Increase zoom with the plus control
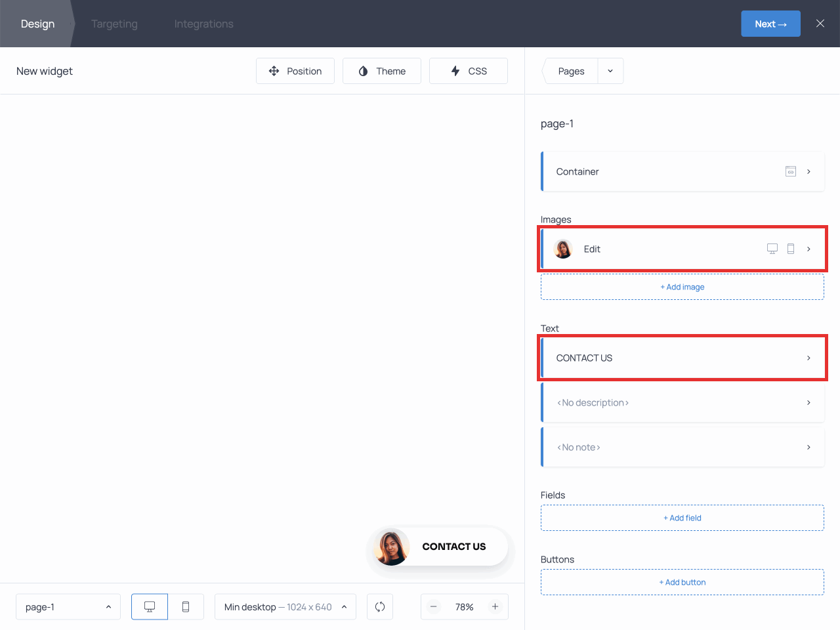Image resolution: width=840 pixels, height=630 pixels. [495, 606]
